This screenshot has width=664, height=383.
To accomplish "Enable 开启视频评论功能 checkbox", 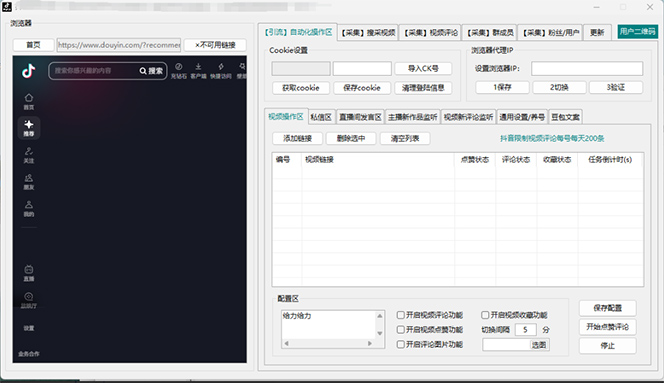I will click(x=400, y=315).
